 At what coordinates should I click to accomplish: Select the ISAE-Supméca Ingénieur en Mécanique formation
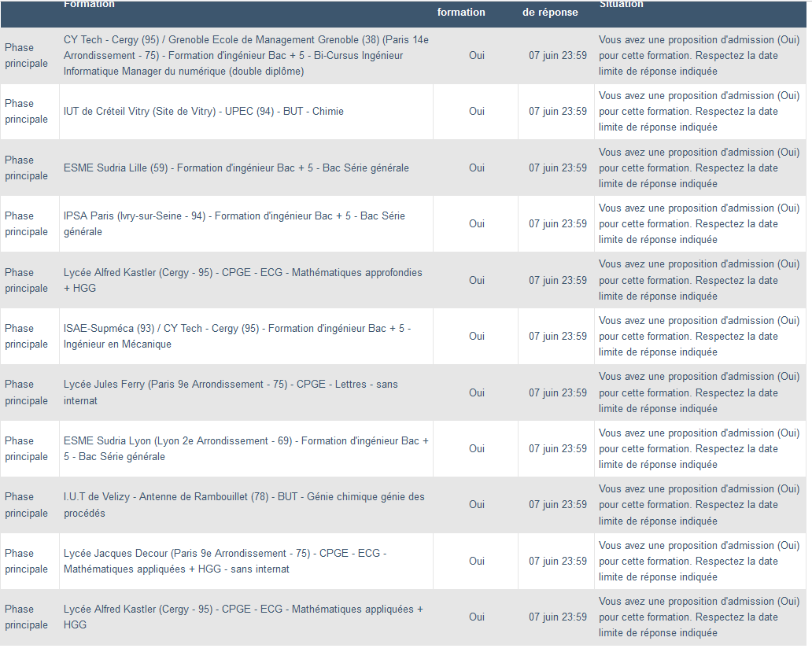coord(237,336)
